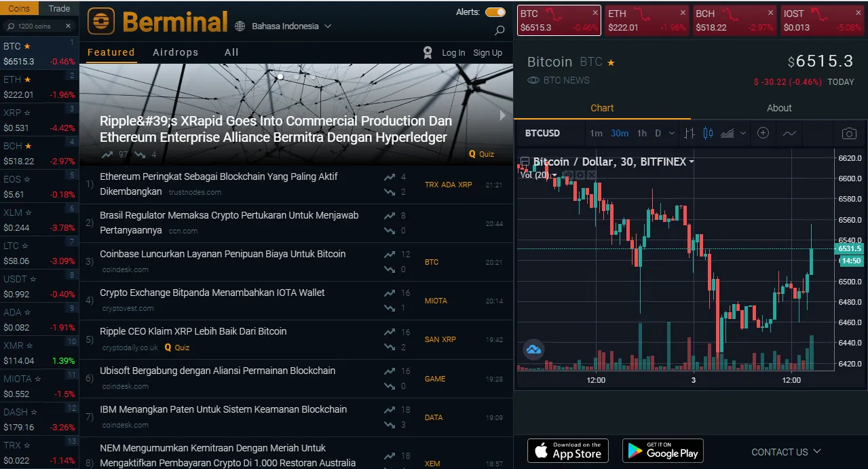Open the Bahasa Indonesia language dropdown
This screenshot has width=868, height=469.
pos(291,26)
